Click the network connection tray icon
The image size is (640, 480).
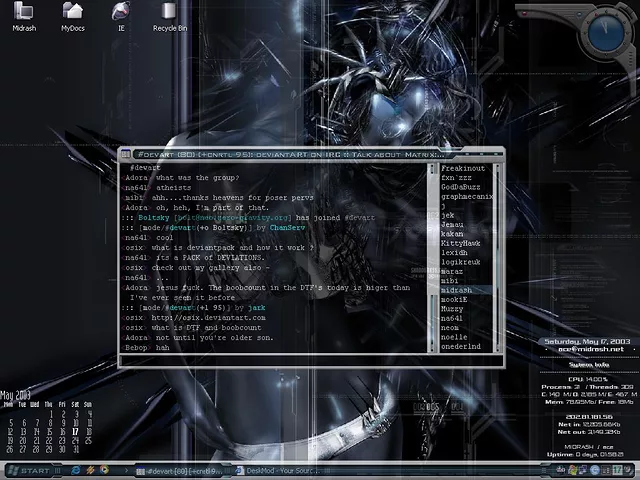click(x=583, y=470)
